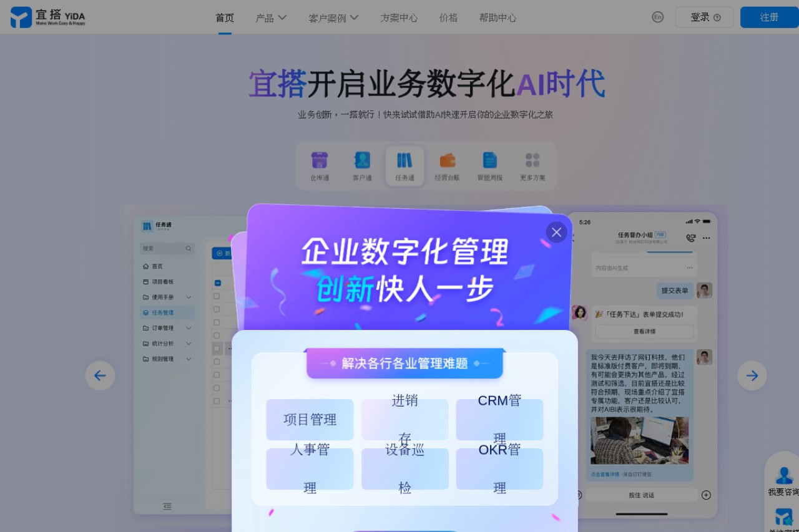799x532 pixels.
Task: Open the 方案中心 navigation item
Action: 399,17
